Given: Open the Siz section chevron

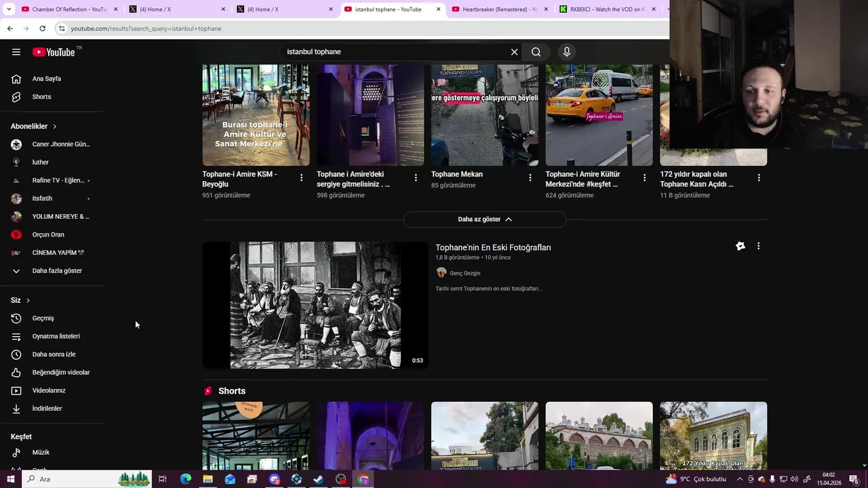Looking at the screenshot, I should (x=28, y=300).
